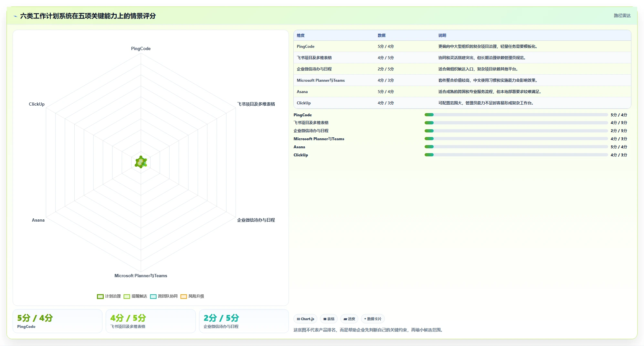Click the radar data polygon at chart center
This screenshot has height=346, width=644.
(x=141, y=162)
